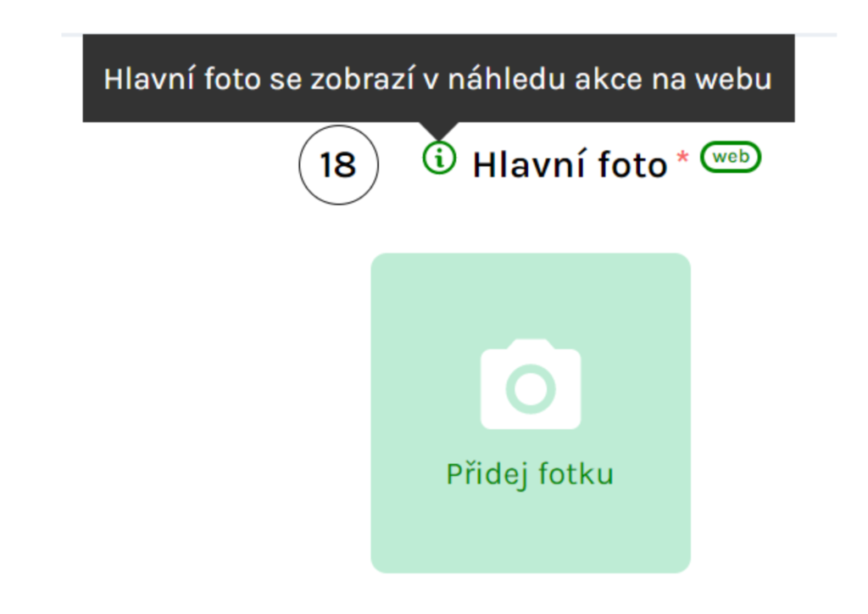Image resolution: width=868 pixels, height=614 pixels.
Task: Click the light green photo upload area
Action: [x=531, y=413]
